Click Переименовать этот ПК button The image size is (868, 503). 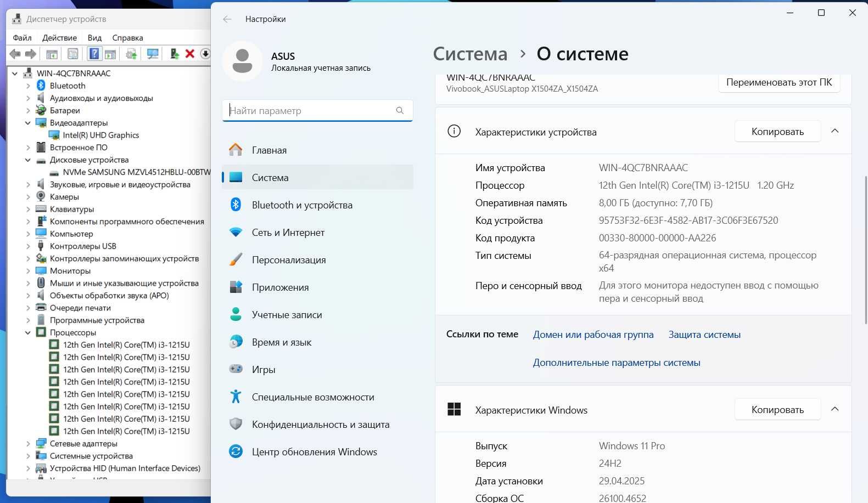(x=779, y=82)
